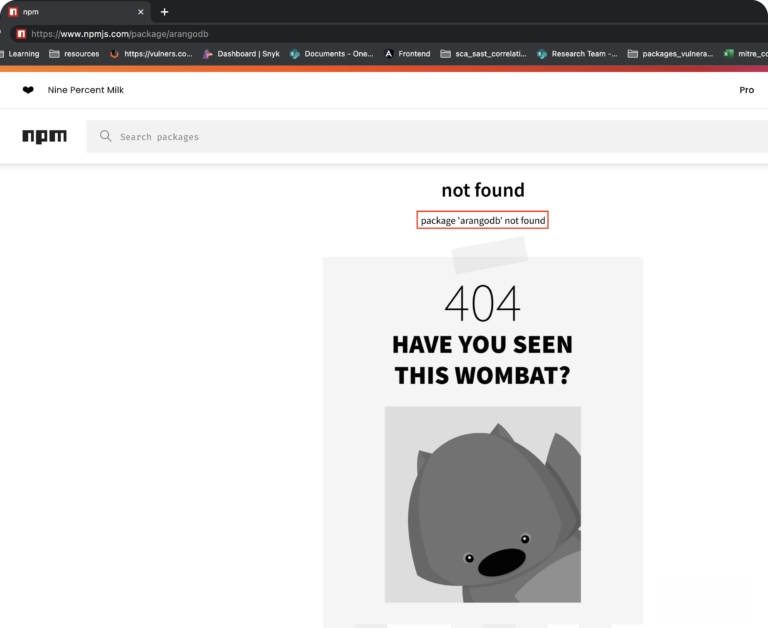Image resolution: width=768 pixels, height=628 pixels.
Task: Open the resources bookmarks folder
Action: 74,54
